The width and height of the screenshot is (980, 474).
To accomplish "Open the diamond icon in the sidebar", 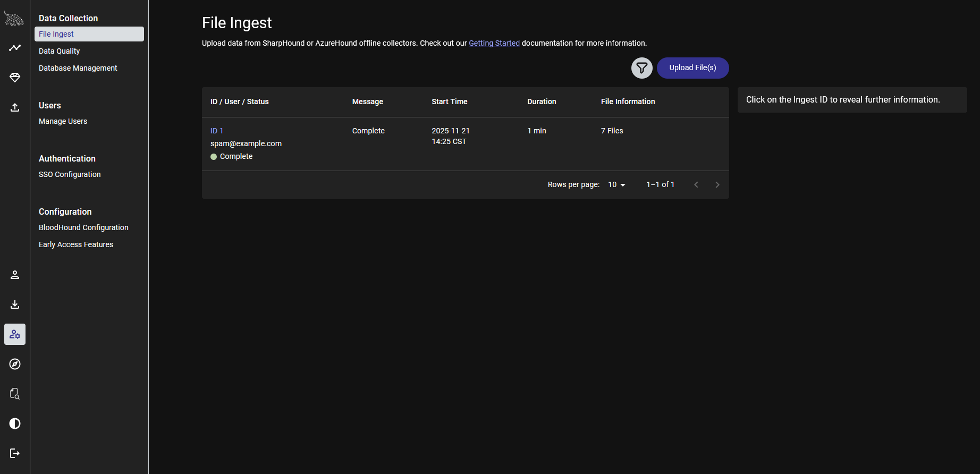I will coord(15,78).
